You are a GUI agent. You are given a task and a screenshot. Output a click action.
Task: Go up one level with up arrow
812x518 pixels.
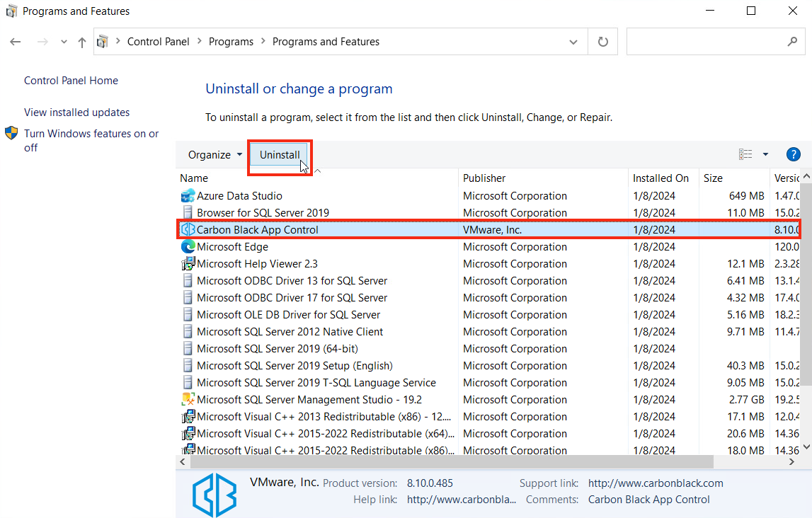[x=82, y=42]
